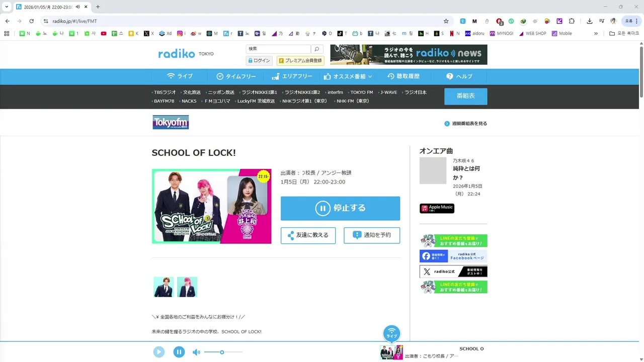Click the player bar program thumbnail
644x362 pixels.
[x=391, y=352]
